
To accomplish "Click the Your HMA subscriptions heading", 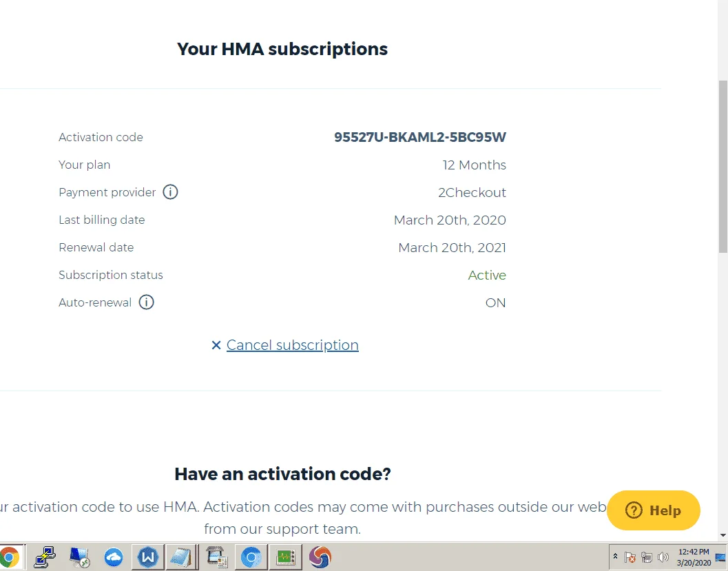I will [x=282, y=49].
